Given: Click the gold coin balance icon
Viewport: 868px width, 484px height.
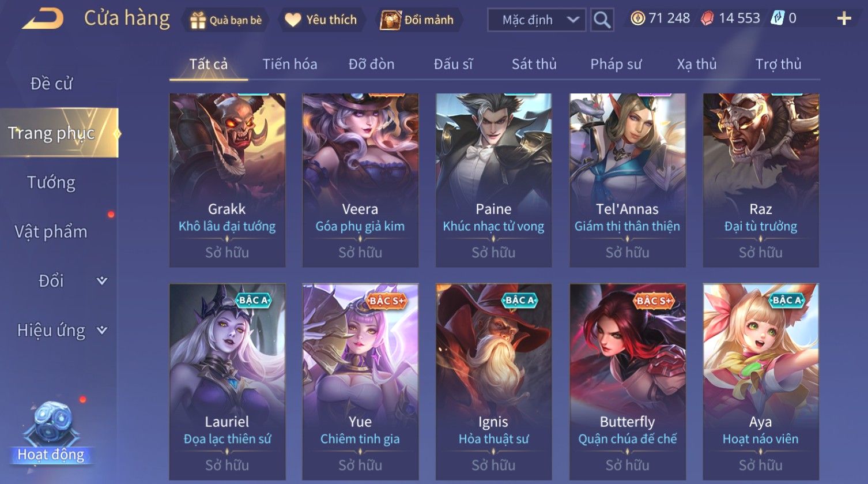Looking at the screenshot, I should 637,19.
